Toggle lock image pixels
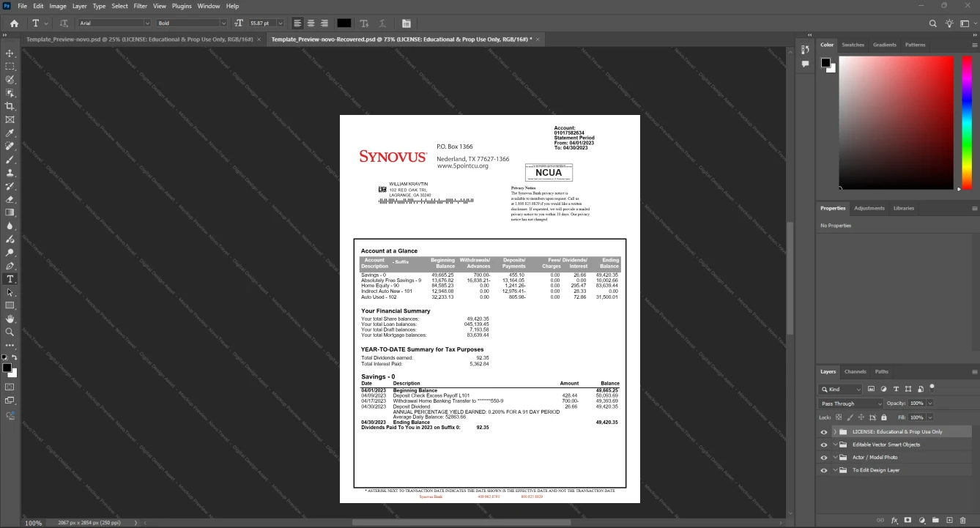The image size is (980, 528). pos(851,417)
